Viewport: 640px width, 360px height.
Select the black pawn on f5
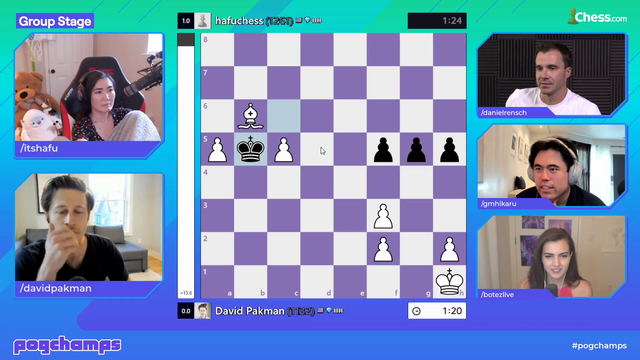pyautogui.click(x=383, y=150)
